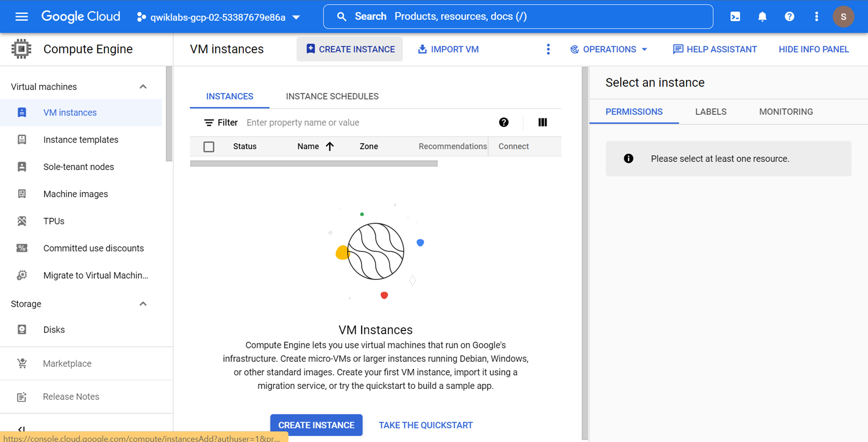Switch to the Monitoring tab

(x=786, y=112)
